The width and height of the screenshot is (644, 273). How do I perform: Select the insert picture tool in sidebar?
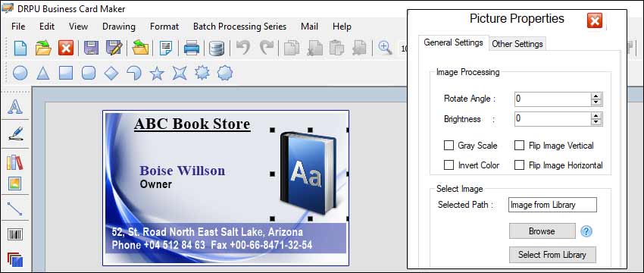click(15, 184)
